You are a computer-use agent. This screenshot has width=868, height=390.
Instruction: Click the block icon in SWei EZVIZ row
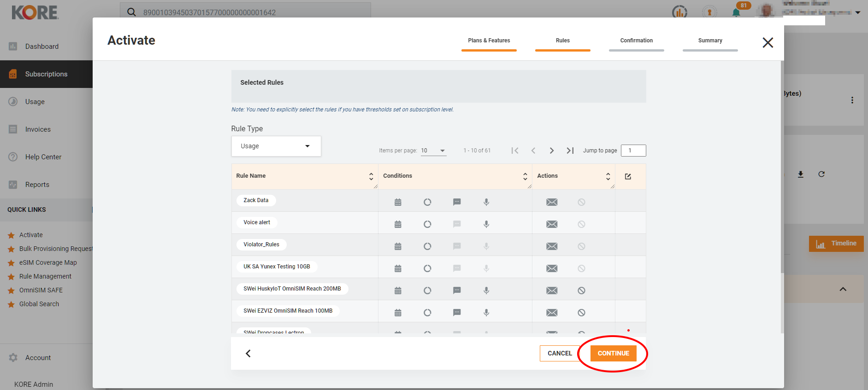point(581,313)
